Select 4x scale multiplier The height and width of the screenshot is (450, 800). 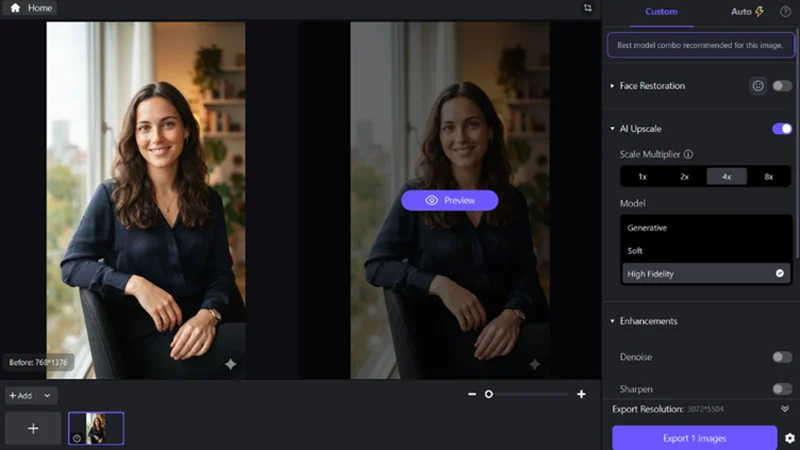727,177
